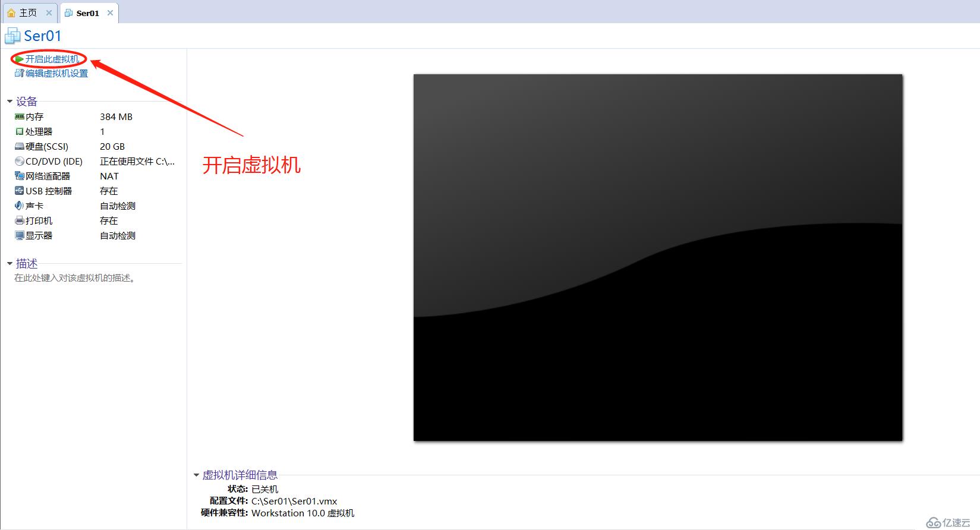
Task: Collapse the 描述 description section
Action: (x=10, y=264)
